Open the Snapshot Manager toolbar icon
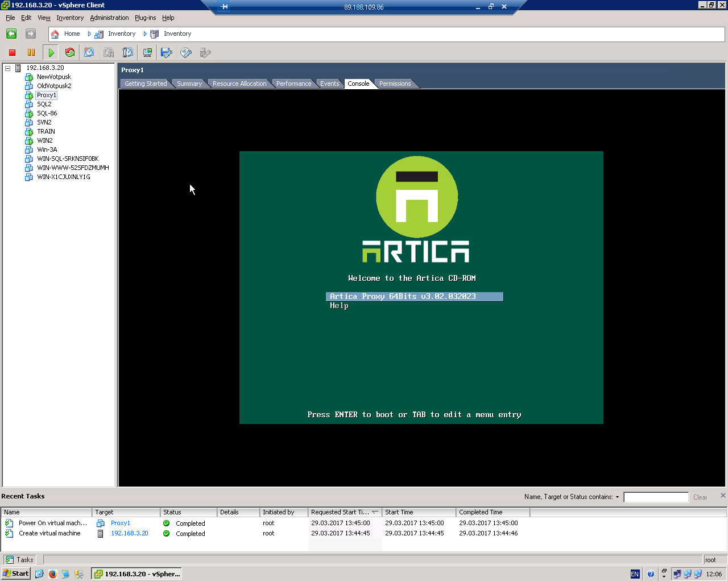 (128, 53)
